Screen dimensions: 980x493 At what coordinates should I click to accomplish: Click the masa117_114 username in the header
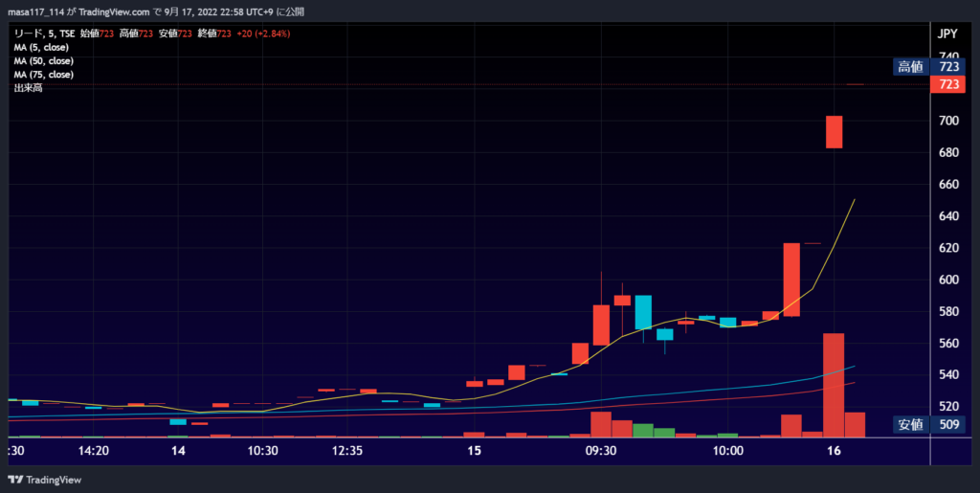coord(35,12)
